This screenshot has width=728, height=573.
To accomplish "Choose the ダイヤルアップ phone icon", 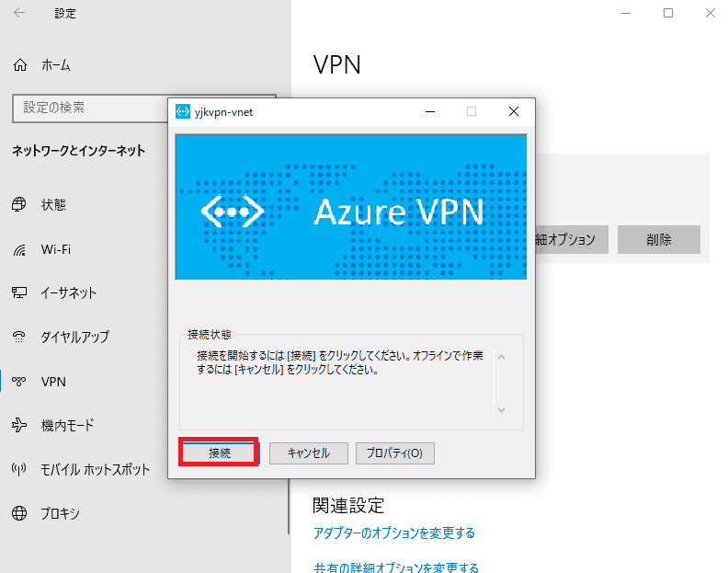I will 19,337.
